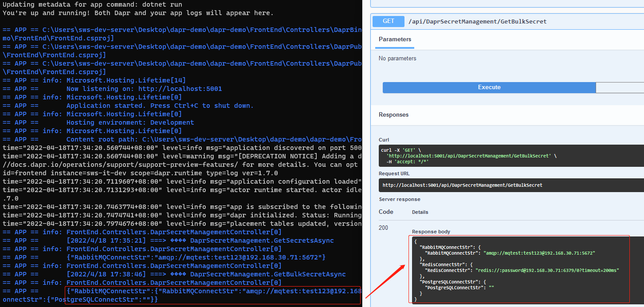Click terminal JSON line ending with 192.168.30.71:5672"}
Screen dimensions: 644x307
tap(164, 257)
